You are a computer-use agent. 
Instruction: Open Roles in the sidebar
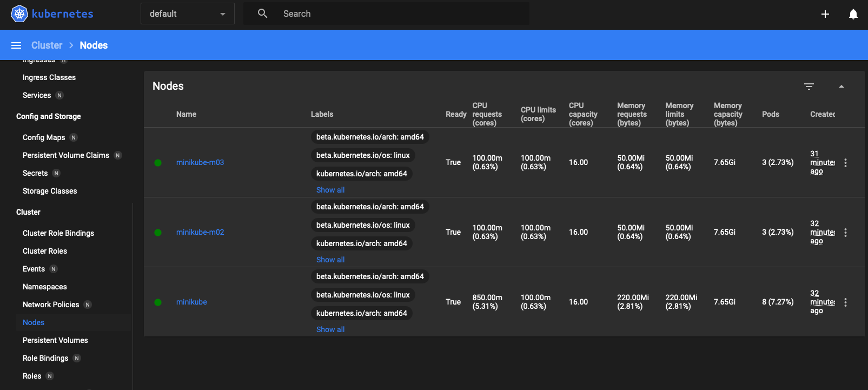32,376
